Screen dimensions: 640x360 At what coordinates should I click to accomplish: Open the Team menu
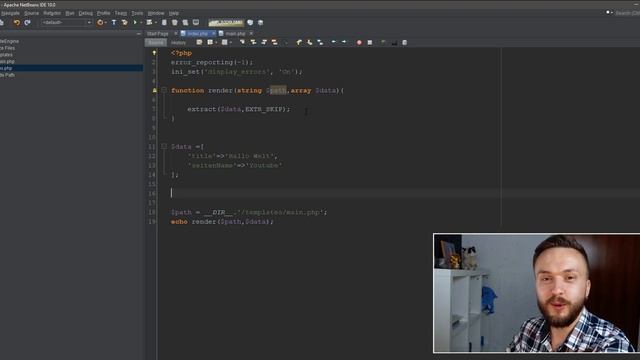pos(120,13)
